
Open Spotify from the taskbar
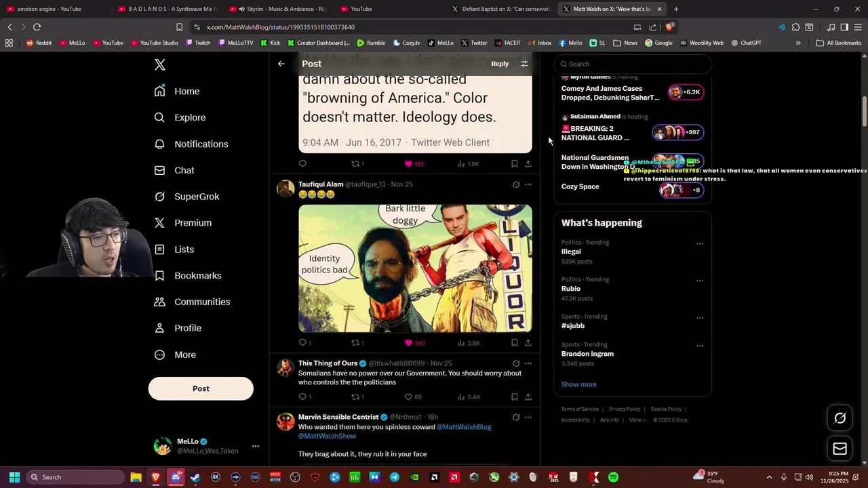click(x=613, y=477)
